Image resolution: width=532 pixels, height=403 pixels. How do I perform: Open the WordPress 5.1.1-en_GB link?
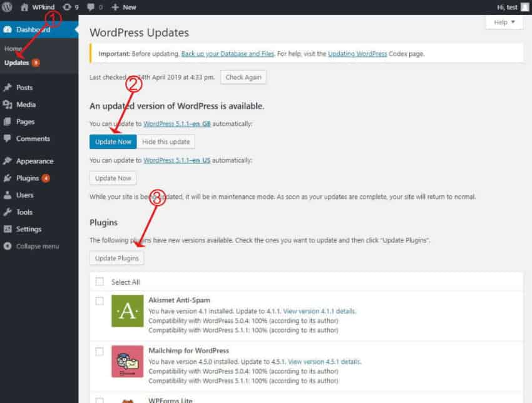[177, 124]
